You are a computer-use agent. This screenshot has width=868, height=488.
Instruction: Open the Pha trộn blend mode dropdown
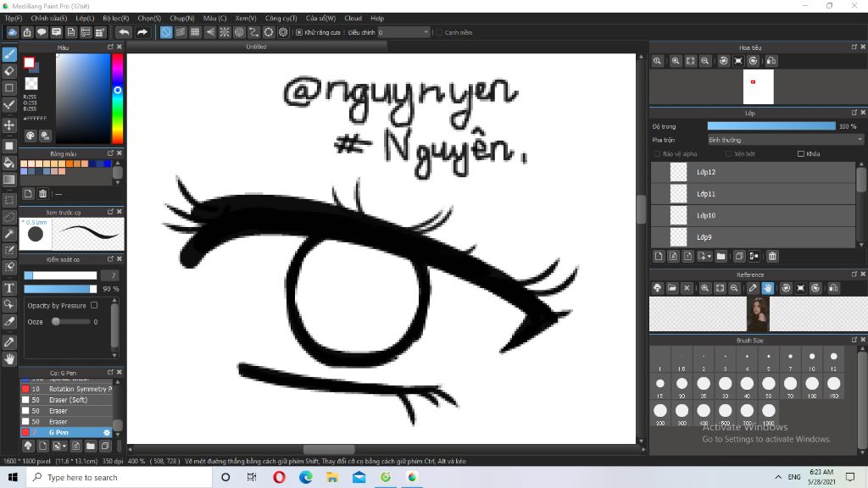click(786, 140)
